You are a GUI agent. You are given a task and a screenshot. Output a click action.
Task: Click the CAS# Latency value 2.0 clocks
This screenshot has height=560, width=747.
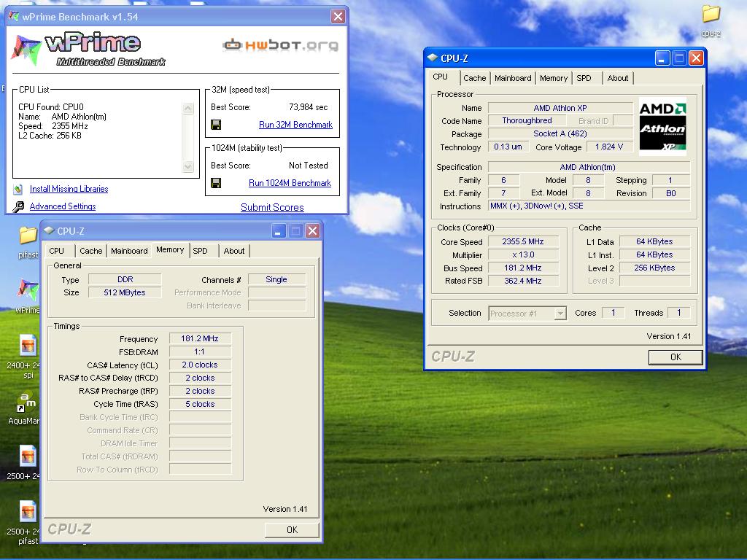point(200,365)
